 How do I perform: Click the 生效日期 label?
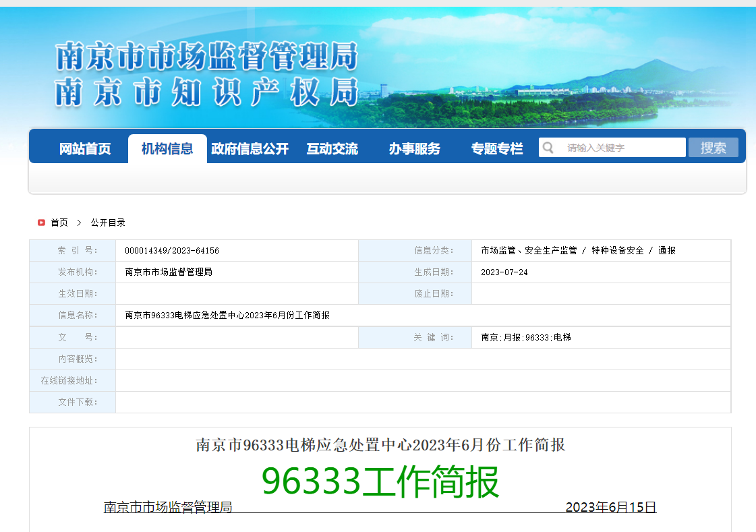coord(78,293)
